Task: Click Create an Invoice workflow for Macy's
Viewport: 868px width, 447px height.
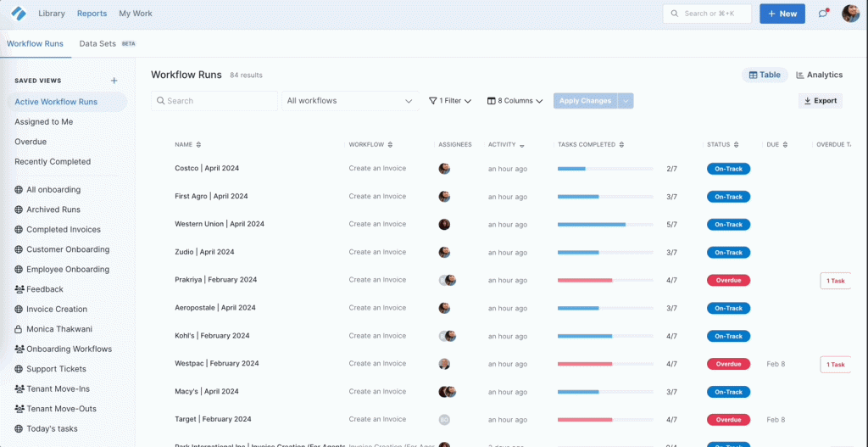Action: tap(377, 392)
